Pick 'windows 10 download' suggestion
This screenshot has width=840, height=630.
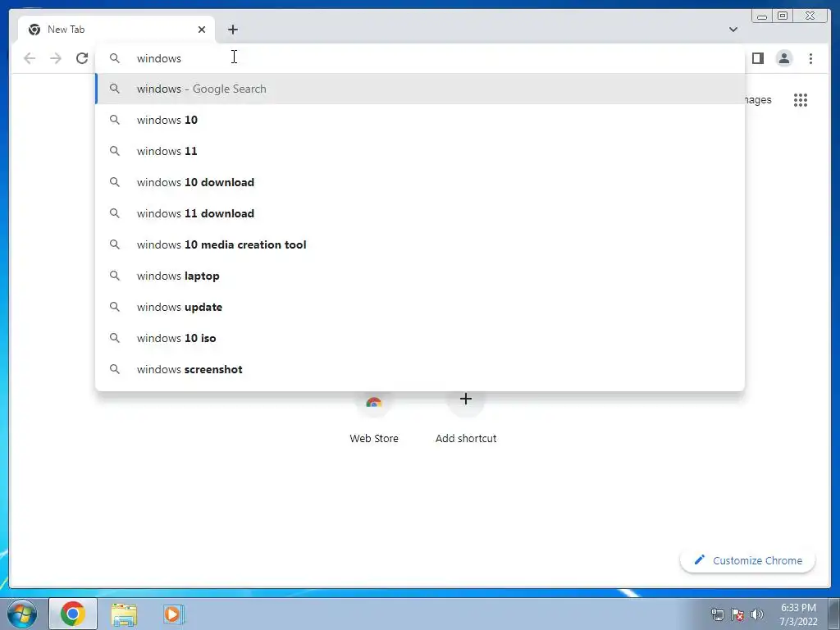[x=420, y=182]
